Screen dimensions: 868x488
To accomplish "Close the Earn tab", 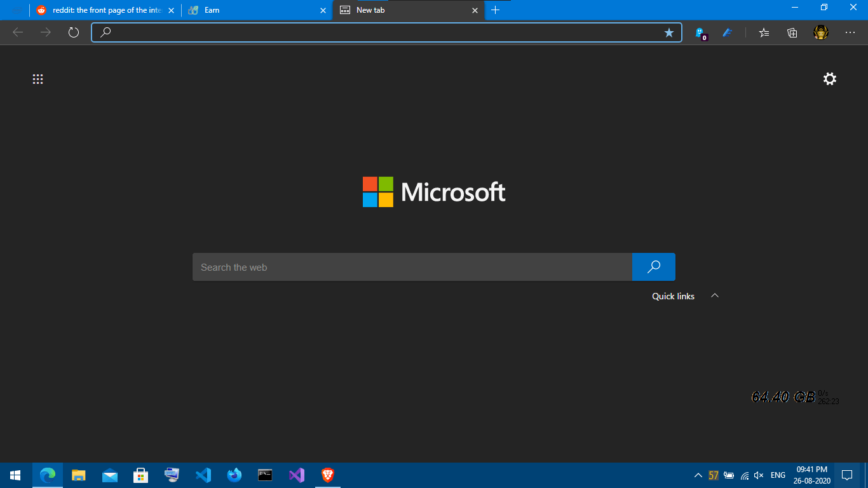I will click(323, 10).
